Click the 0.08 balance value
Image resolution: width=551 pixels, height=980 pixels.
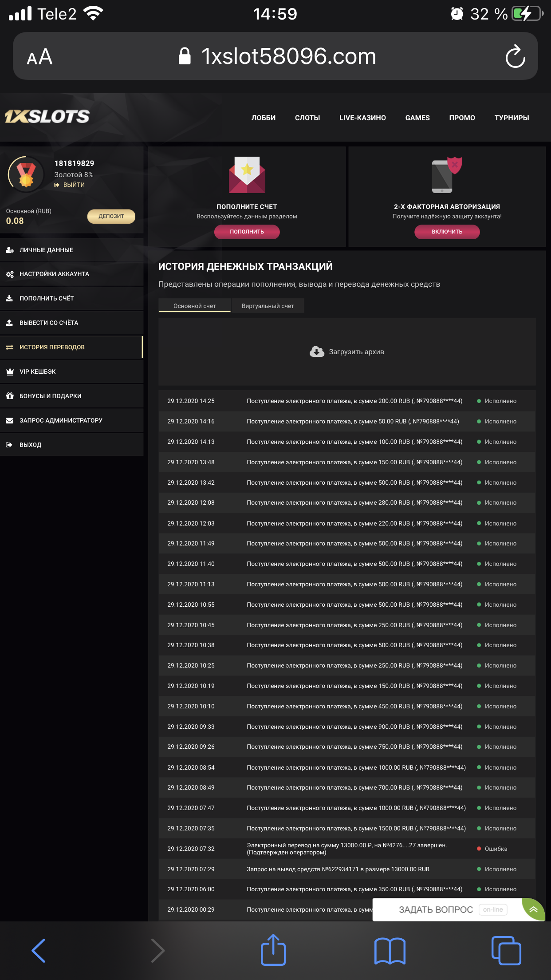[15, 221]
